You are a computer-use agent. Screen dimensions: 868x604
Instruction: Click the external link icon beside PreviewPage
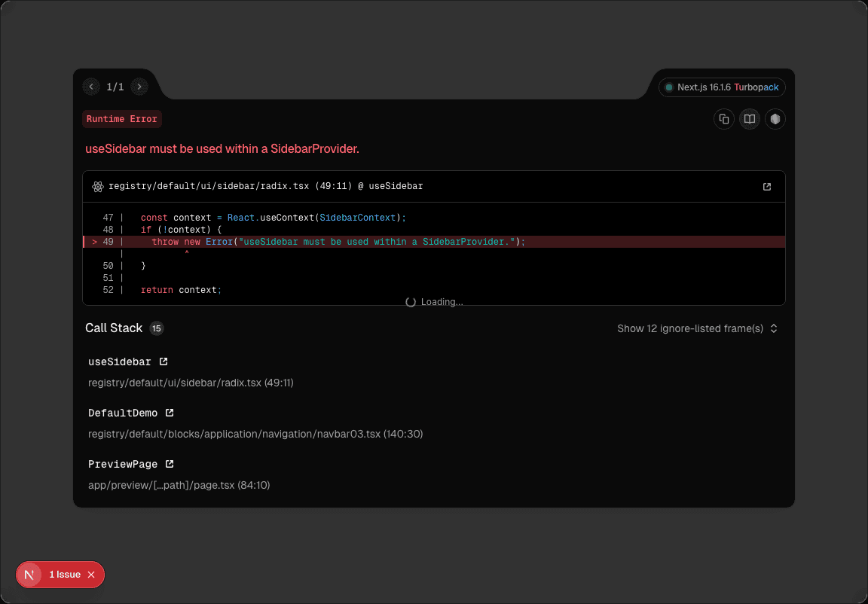(170, 463)
